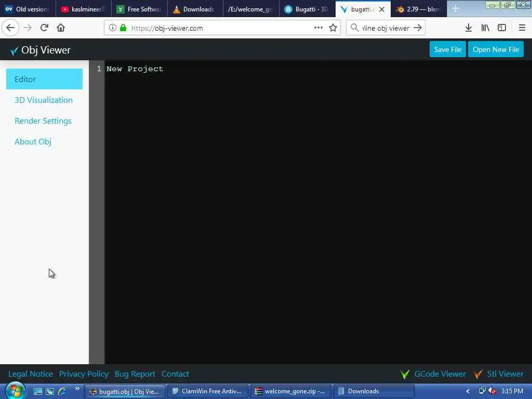Click the browser forward arrow
This screenshot has width=532, height=399.
tap(28, 28)
